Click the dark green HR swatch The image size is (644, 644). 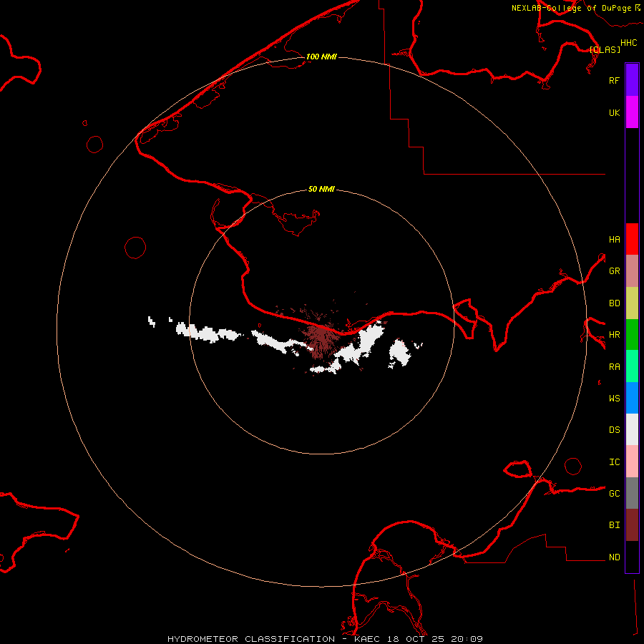tap(632, 334)
